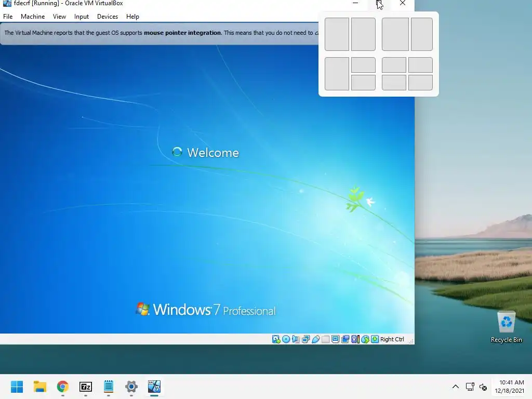This screenshot has height=399, width=532.
Task: Click the mouse pointer integration notification bar
Action: (159, 33)
